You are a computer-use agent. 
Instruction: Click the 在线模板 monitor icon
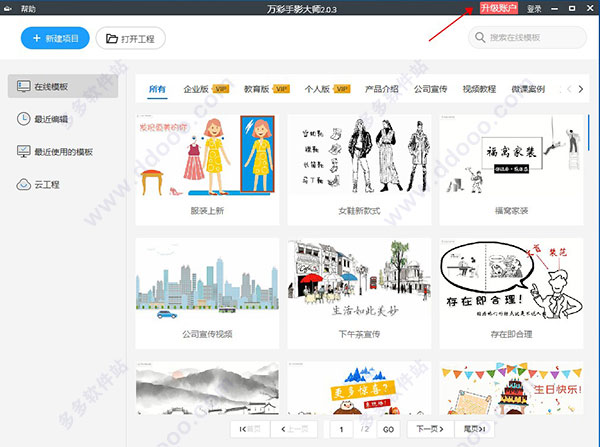pyautogui.click(x=24, y=86)
